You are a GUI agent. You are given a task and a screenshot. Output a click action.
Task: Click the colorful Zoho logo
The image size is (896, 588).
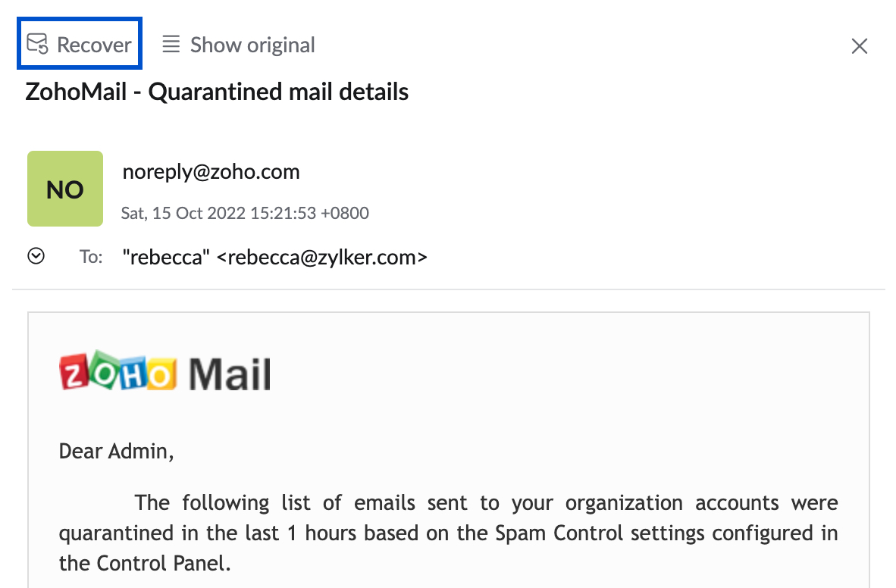point(118,371)
